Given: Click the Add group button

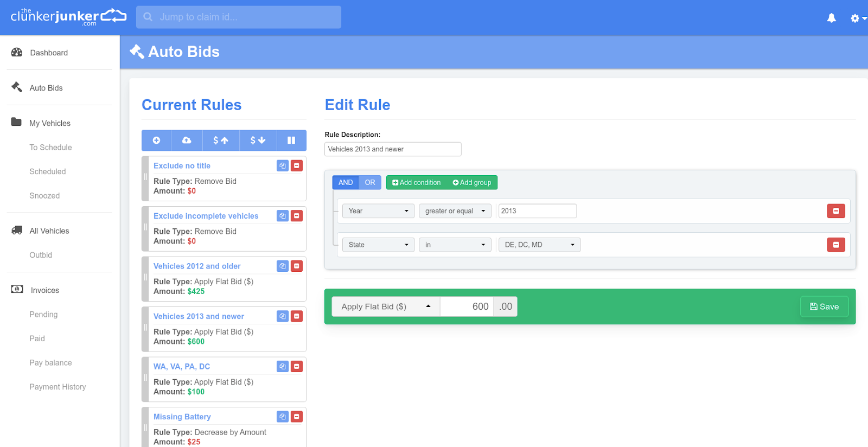Looking at the screenshot, I should (472, 182).
